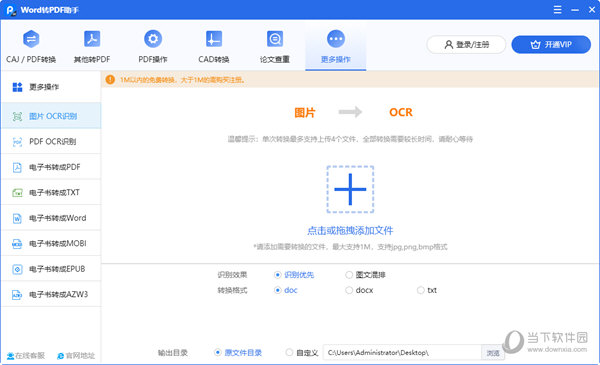Click the 更多操作 grid icon in sidebar
The image size is (600, 365).
click(17, 87)
